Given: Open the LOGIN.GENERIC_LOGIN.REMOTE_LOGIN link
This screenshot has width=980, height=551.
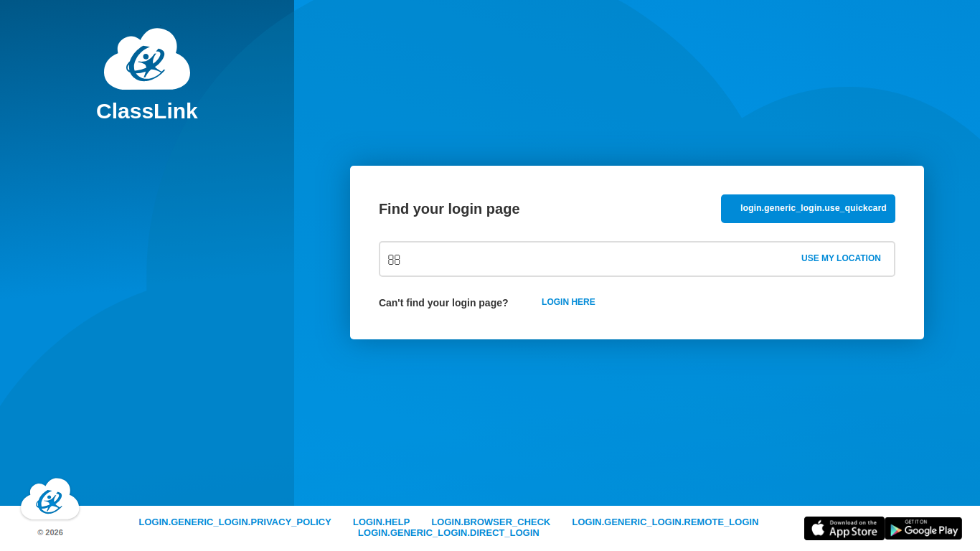Looking at the screenshot, I should tap(665, 522).
